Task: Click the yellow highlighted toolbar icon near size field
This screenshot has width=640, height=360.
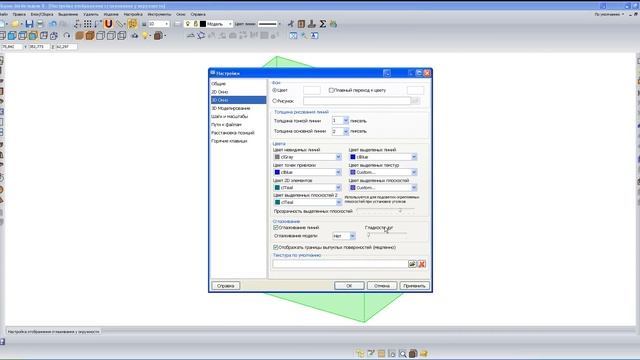Action: click(x=132, y=24)
